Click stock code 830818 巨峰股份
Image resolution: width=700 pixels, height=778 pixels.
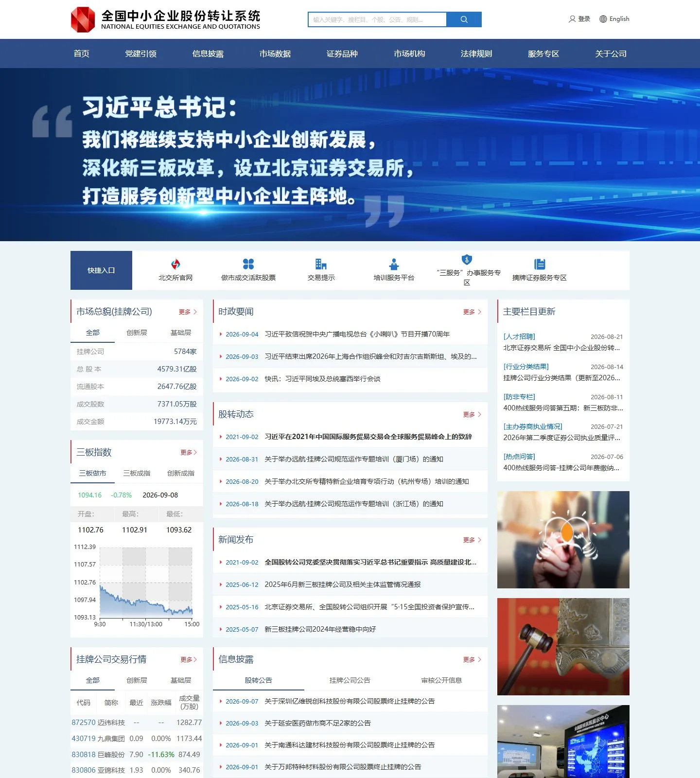tap(84, 755)
